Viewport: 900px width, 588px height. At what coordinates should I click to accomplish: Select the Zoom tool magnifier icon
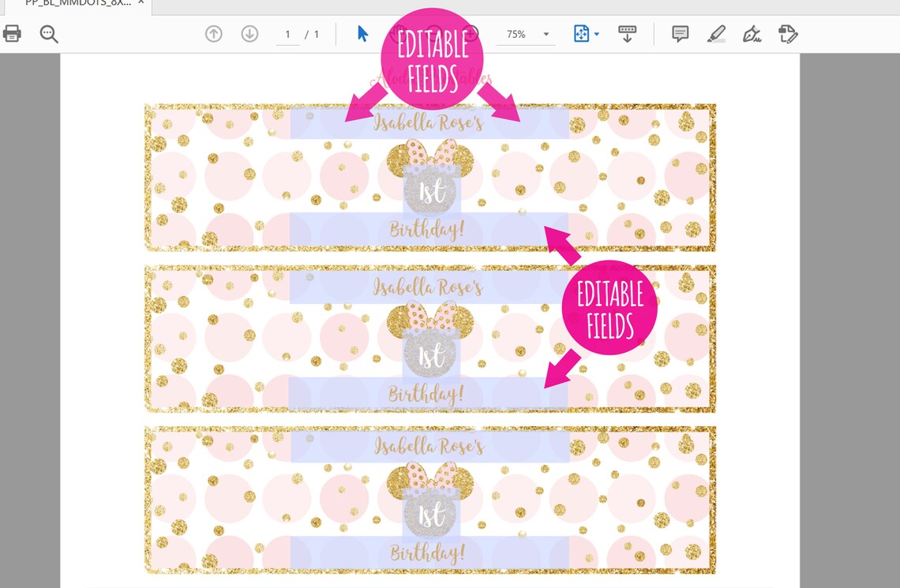(48, 34)
